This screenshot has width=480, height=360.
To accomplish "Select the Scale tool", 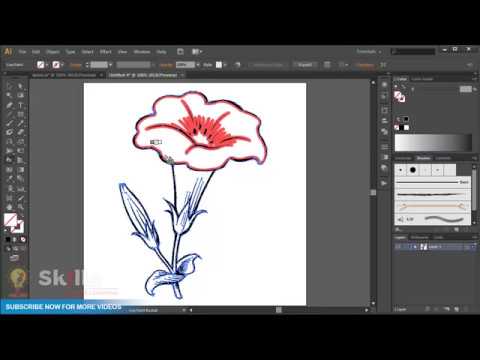I will (x=20, y=142).
